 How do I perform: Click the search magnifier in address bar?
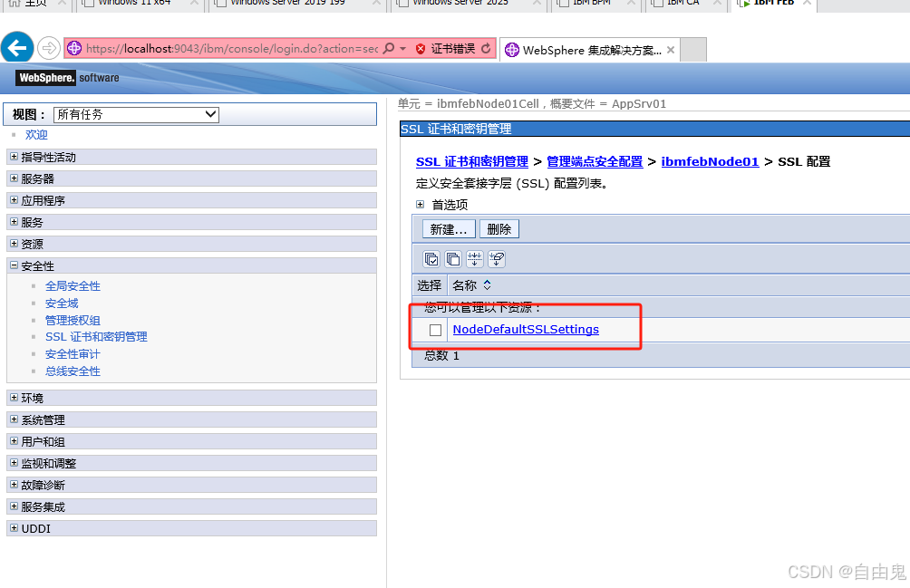(389, 48)
